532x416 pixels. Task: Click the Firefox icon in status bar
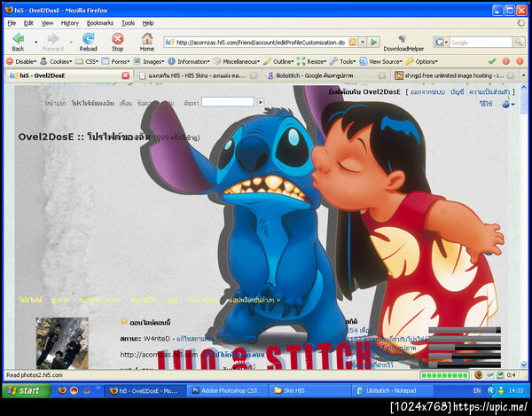point(479,375)
